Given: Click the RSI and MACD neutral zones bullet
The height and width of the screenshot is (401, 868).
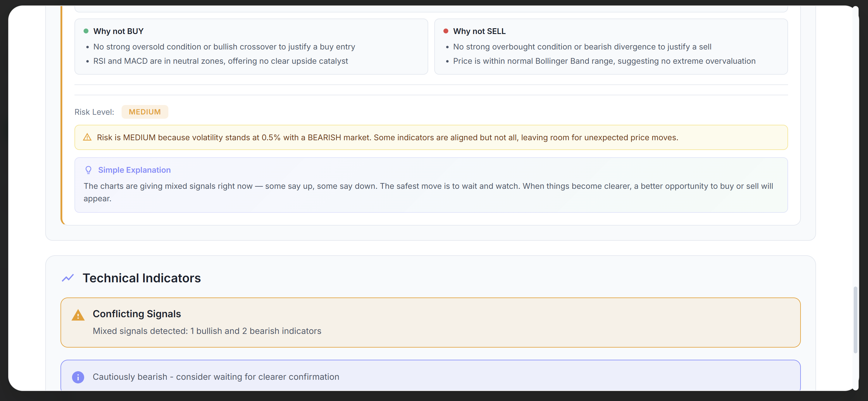Looking at the screenshot, I should tap(220, 61).
